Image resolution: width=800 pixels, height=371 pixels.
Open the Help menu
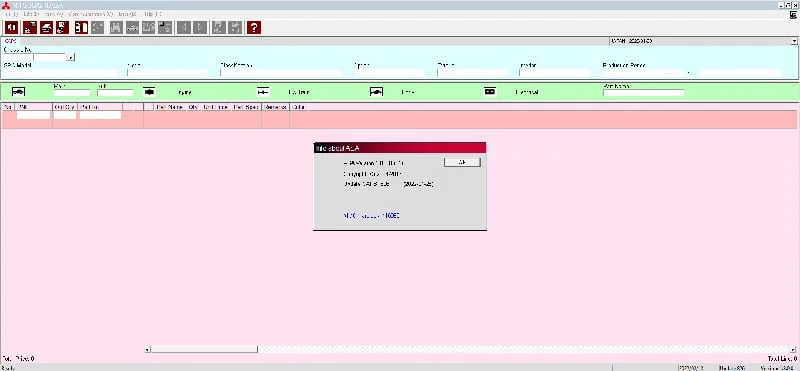pos(153,14)
